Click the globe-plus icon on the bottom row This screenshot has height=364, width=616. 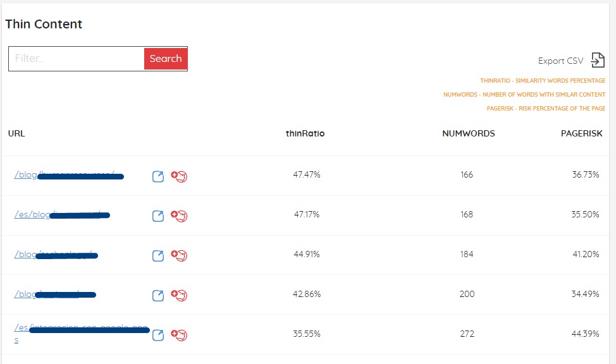(x=179, y=336)
